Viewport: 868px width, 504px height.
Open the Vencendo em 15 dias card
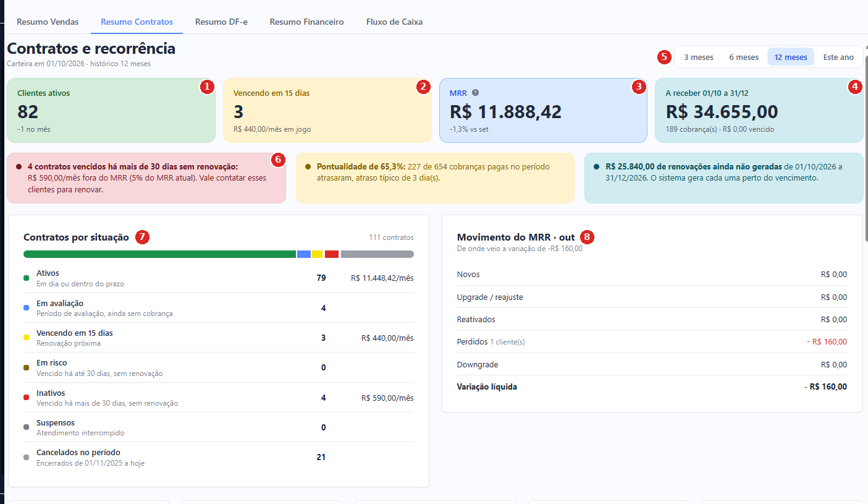pos(327,111)
